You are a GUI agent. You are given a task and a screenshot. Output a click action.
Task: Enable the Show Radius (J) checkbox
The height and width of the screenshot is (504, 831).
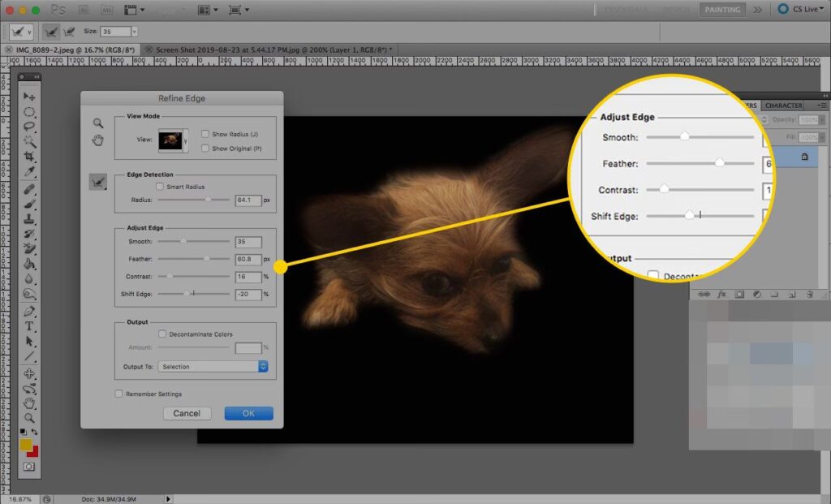[205, 134]
